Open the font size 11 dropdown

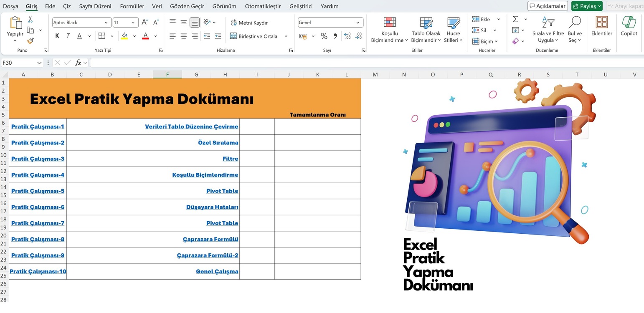pos(133,23)
